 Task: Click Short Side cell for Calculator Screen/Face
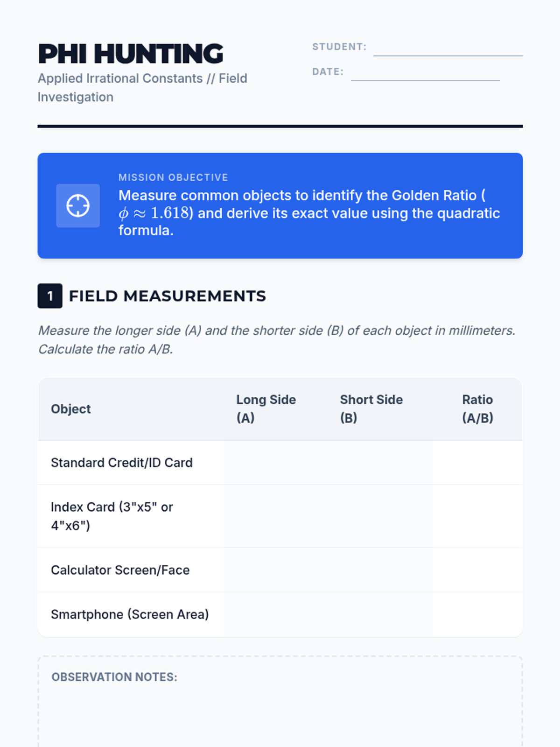pos(380,570)
